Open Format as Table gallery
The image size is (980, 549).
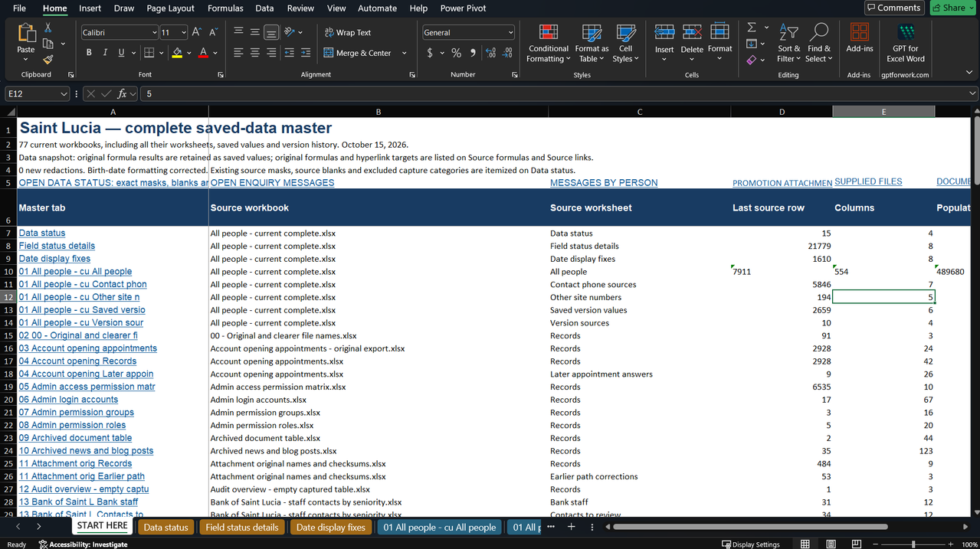click(592, 44)
